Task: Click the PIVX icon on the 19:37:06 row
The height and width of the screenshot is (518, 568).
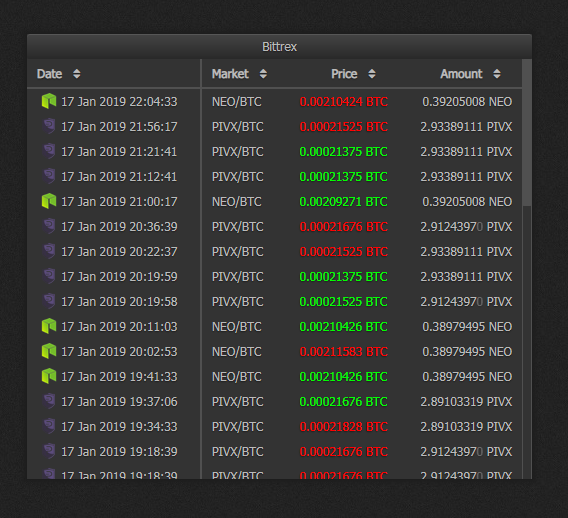Action: pos(49,401)
